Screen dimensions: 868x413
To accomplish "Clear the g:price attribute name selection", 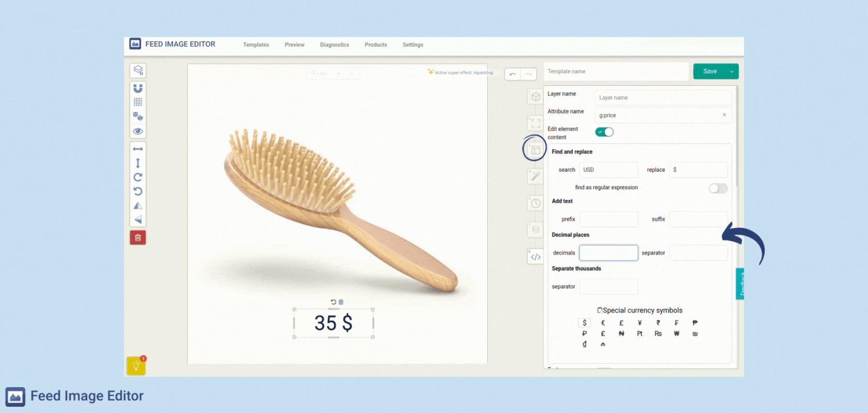I will tap(724, 115).
